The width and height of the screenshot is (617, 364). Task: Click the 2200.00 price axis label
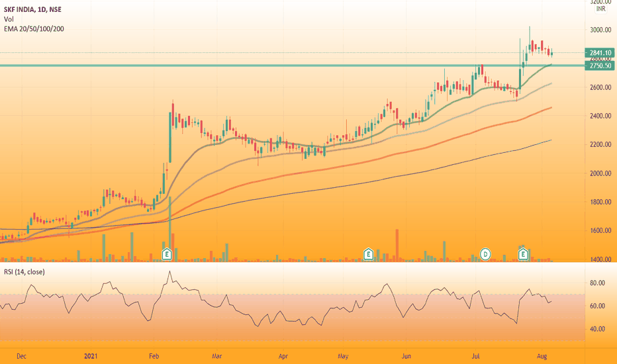[x=600, y=144]
